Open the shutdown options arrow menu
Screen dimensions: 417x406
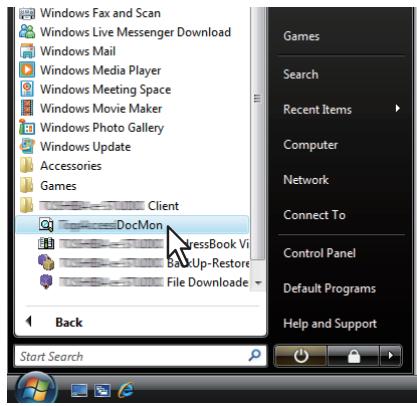pos(391,356)
